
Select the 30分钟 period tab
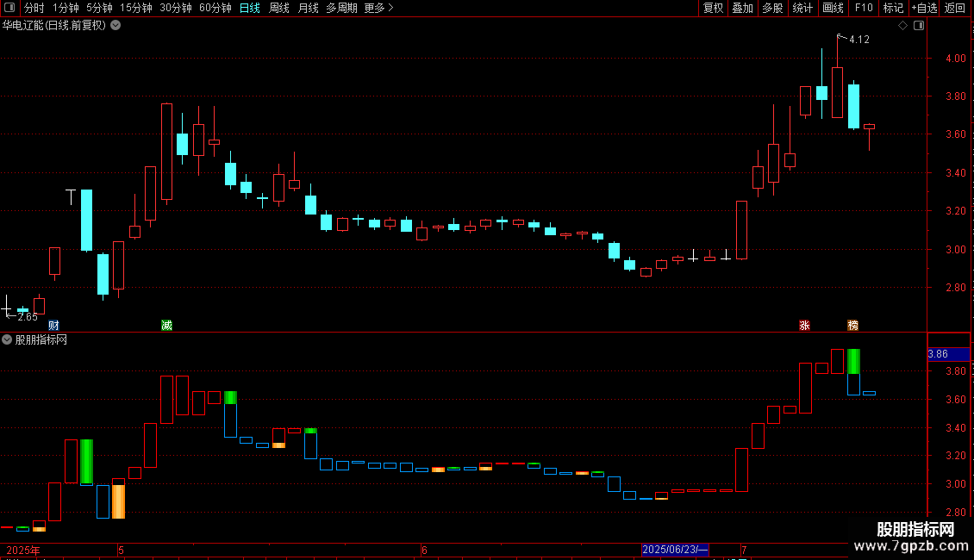pyautogui.click(x=176, y=8)
